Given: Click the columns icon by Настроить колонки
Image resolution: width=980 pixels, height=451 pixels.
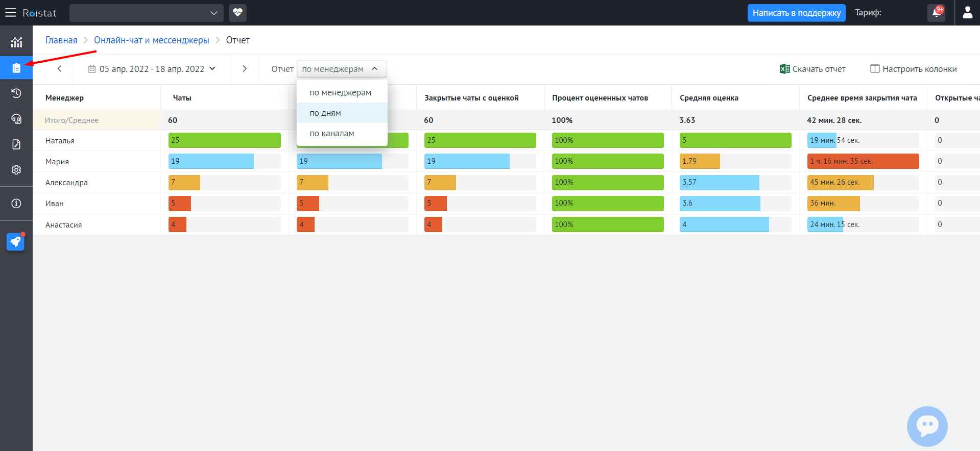Looking at the screenshot, I should click(x=875, y=68).
